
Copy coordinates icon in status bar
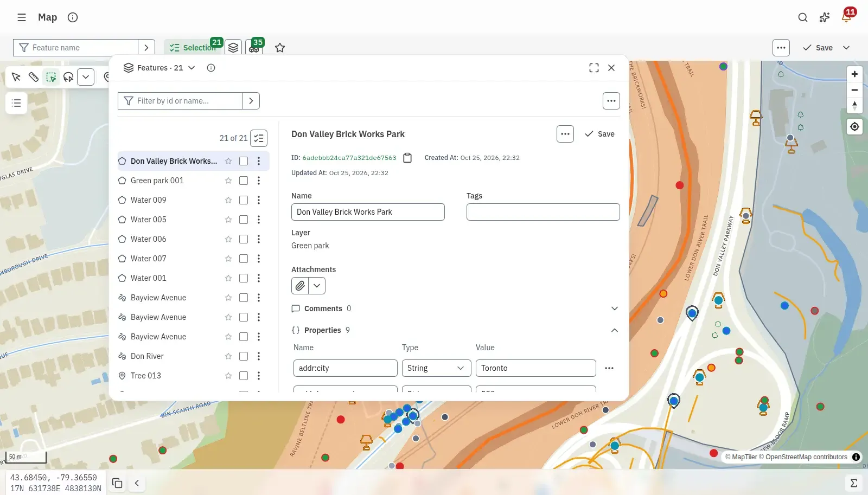pos(117,483)
